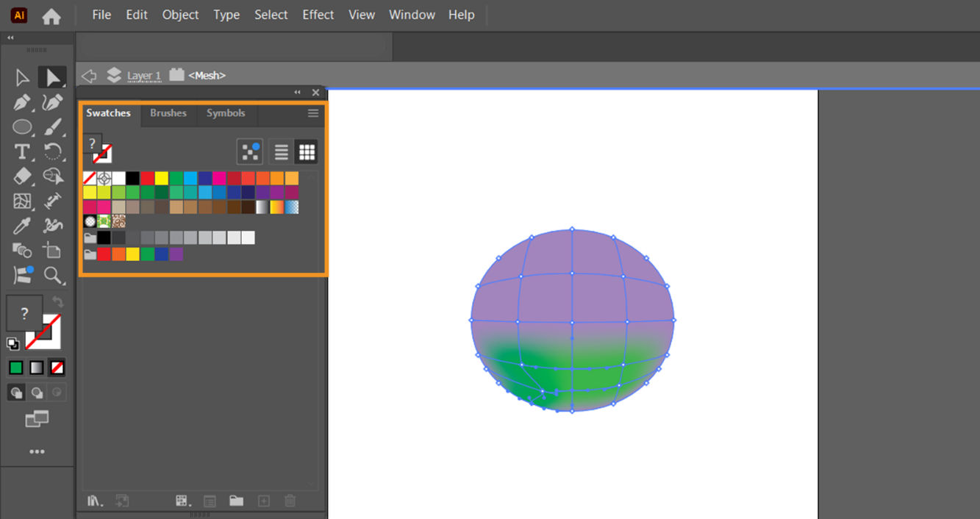Open the Swatches panel hamburger menu
Image resolution: width=980 pixels, height=519 pixels.
[x=313, y=113]
